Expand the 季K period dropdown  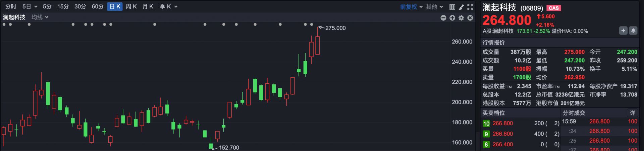point(168,7)
